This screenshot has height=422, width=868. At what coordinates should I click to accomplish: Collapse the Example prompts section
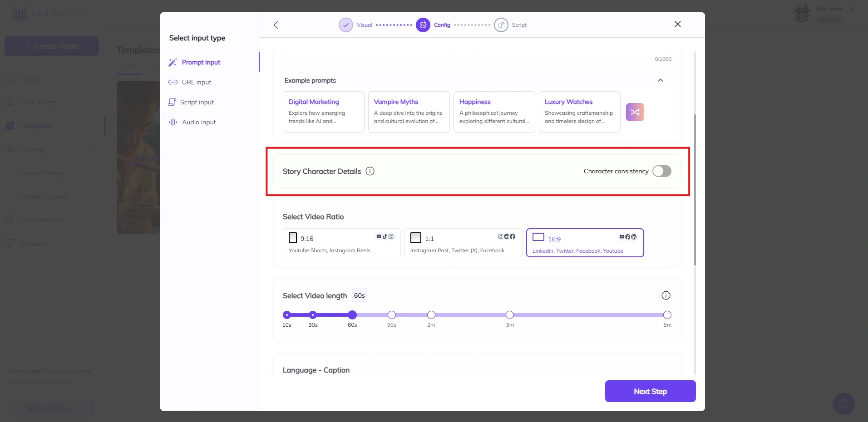pos(661,80)
